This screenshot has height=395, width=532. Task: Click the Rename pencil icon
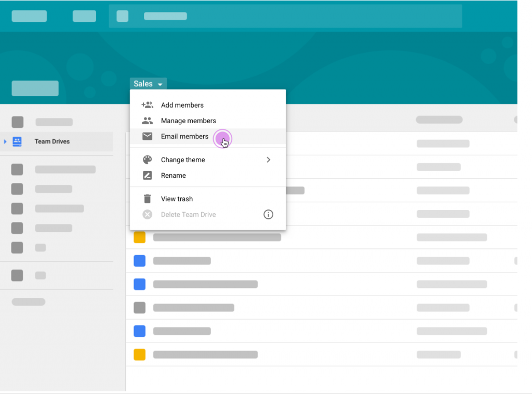point(147,175)
